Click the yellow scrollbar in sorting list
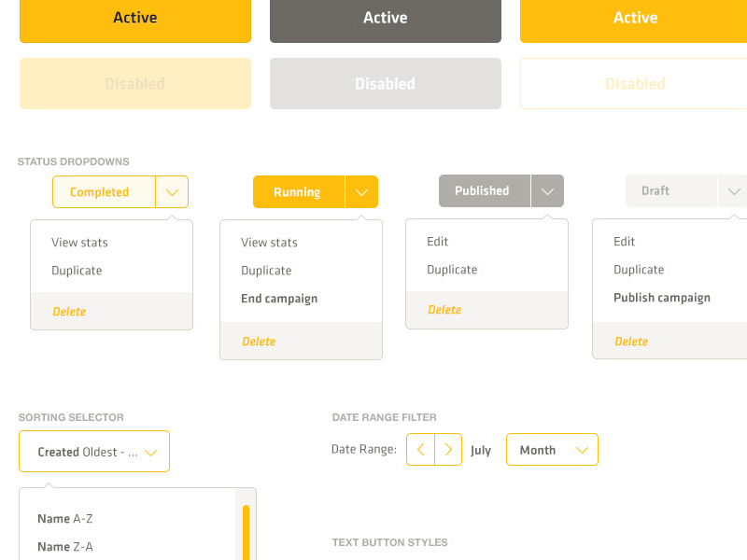Screen dimensions: 747x560 pos(246,532)
